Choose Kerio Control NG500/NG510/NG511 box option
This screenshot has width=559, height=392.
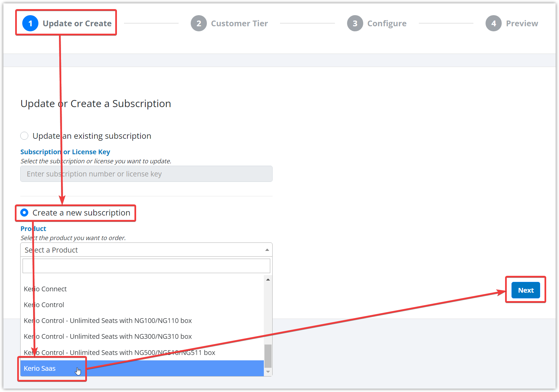click(142, 353)
